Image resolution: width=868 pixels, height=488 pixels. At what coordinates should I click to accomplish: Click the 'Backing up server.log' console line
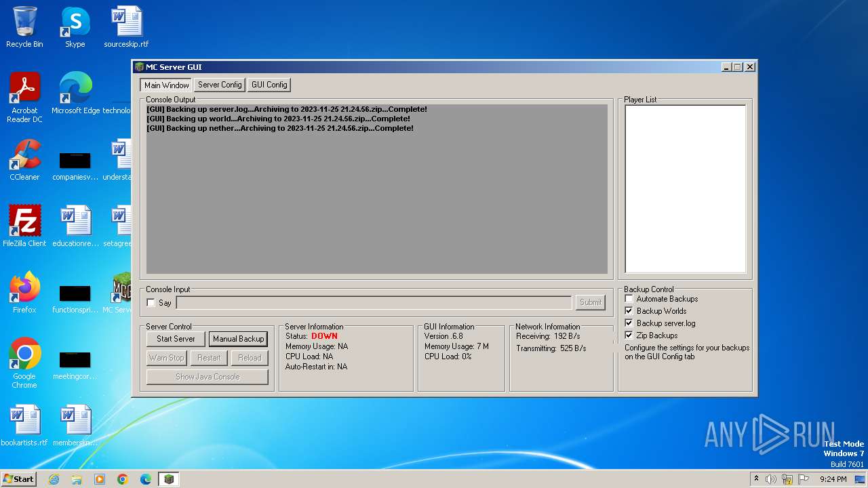click(x=287, y=109)
